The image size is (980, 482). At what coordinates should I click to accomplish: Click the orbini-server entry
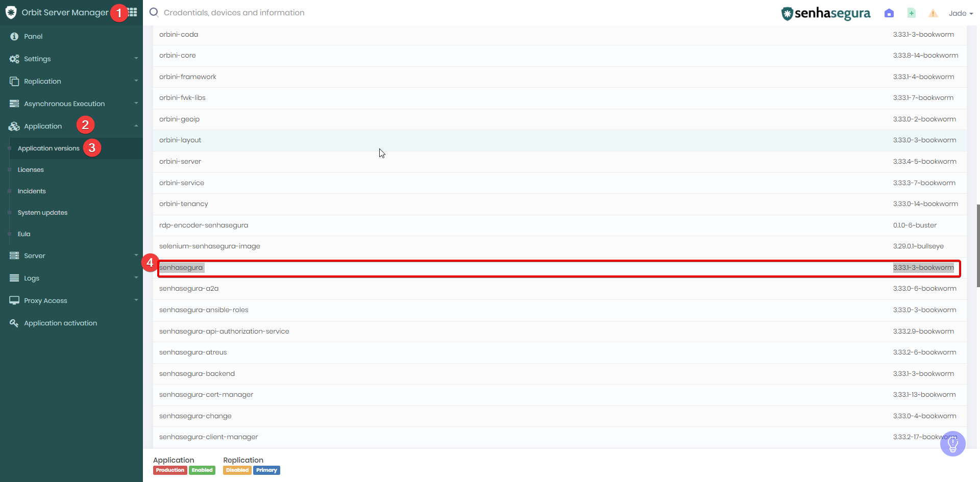[180, 162]
